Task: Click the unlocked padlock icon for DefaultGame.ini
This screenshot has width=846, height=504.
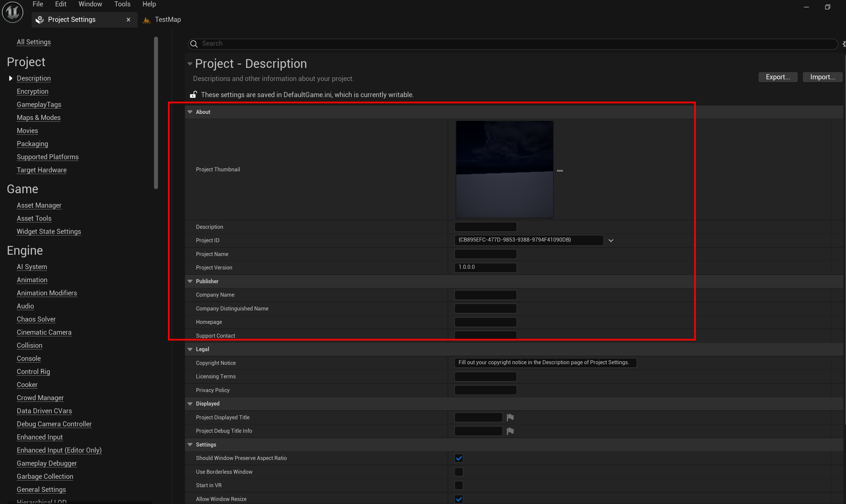Action: coord(193,94)
